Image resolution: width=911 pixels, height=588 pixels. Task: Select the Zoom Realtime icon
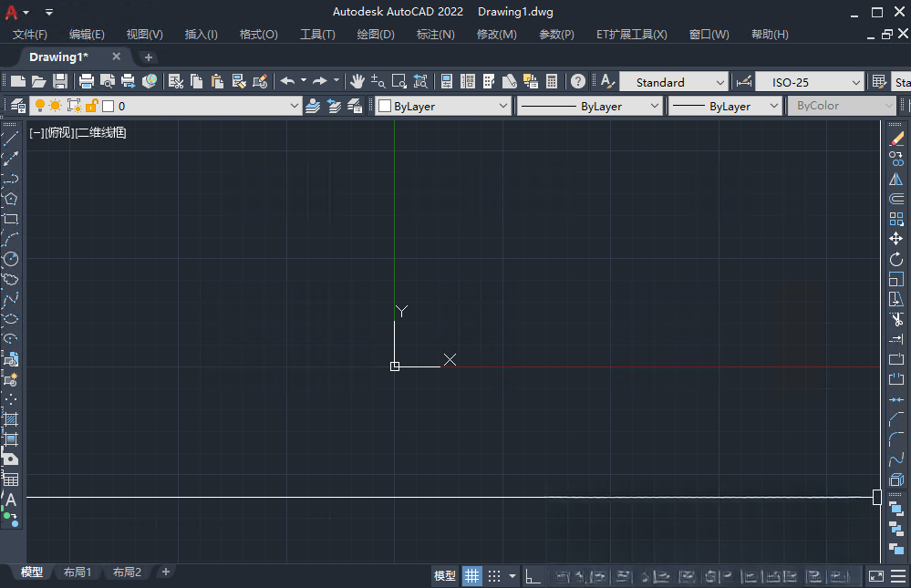[x=378, y=81]
